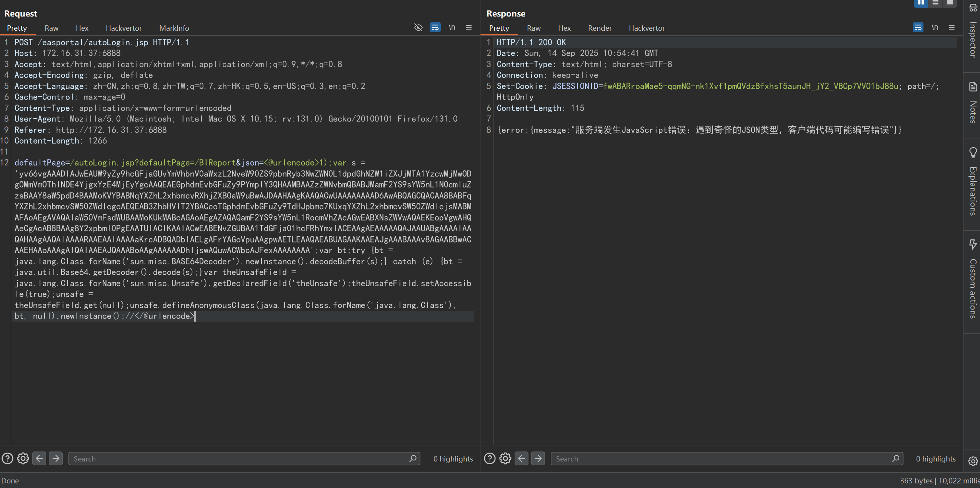The image size is (980, 488).
Task: Open Request search settings gear
Action: coord(23,458)
